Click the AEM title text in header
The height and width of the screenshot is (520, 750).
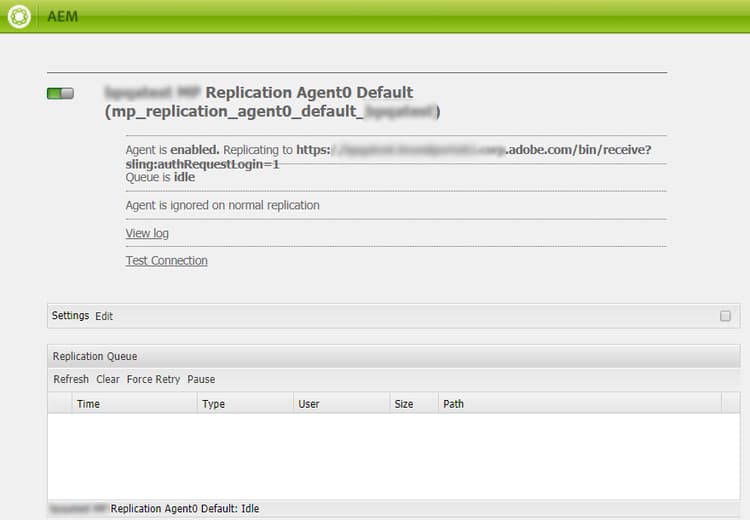pyautogui.click(x=62, y=17)
